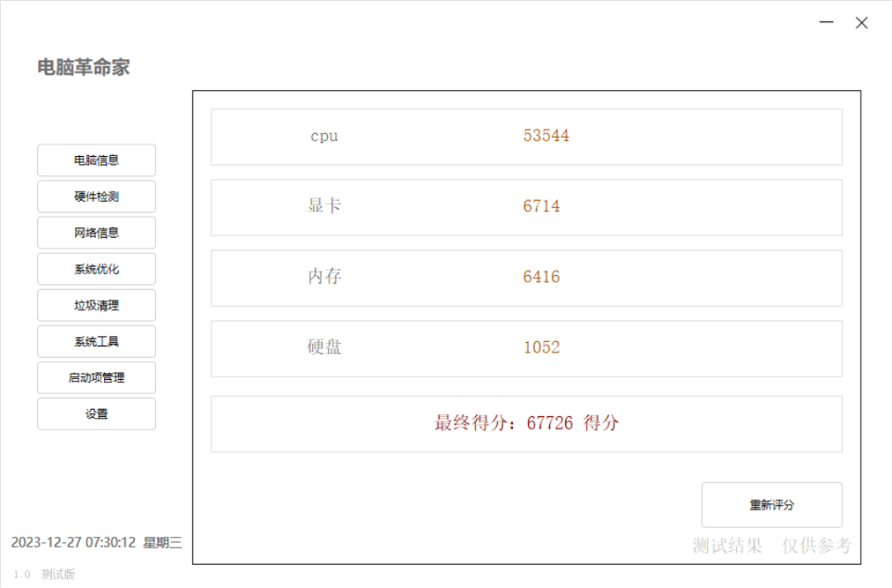
Task: Click the 最终得分 result box
Action: (x=526, y=424)
